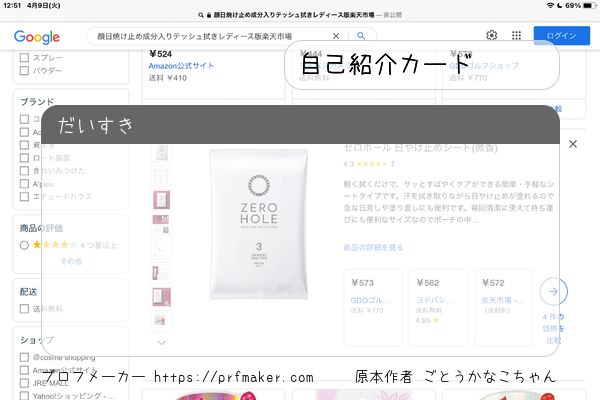Check the パウダー filter

pos(24,70)
